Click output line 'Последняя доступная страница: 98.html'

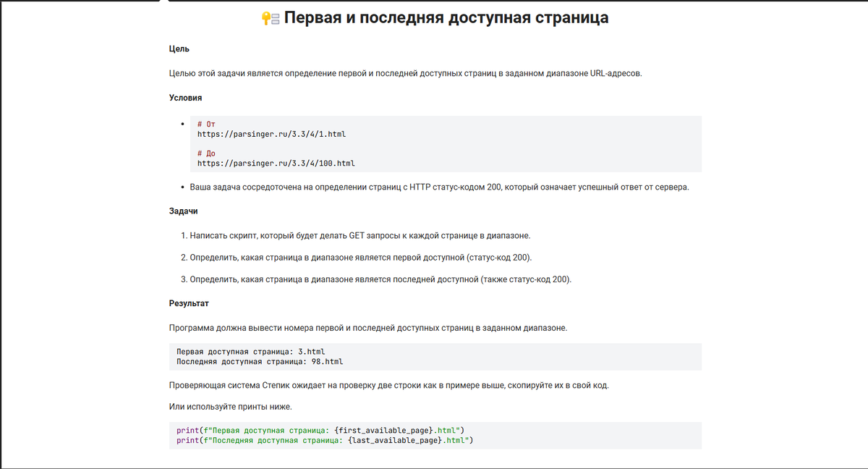click(260, 361)
